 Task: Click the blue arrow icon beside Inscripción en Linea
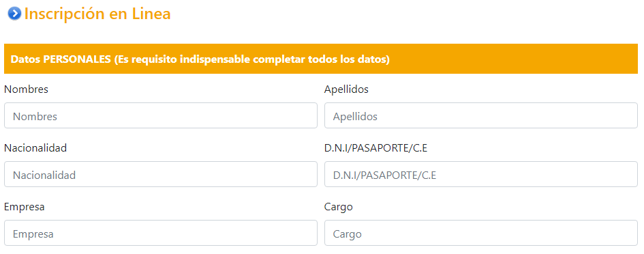pyautogui.click(x=14, y=14)
